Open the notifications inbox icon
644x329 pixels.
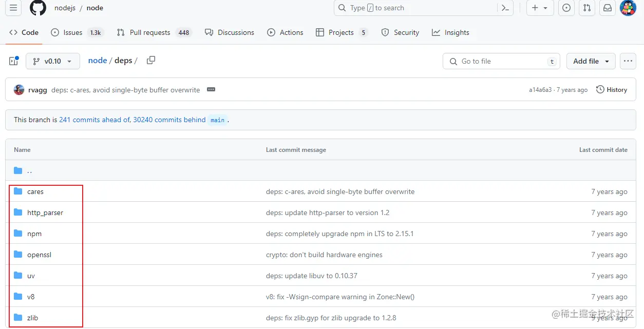(607, 8)
